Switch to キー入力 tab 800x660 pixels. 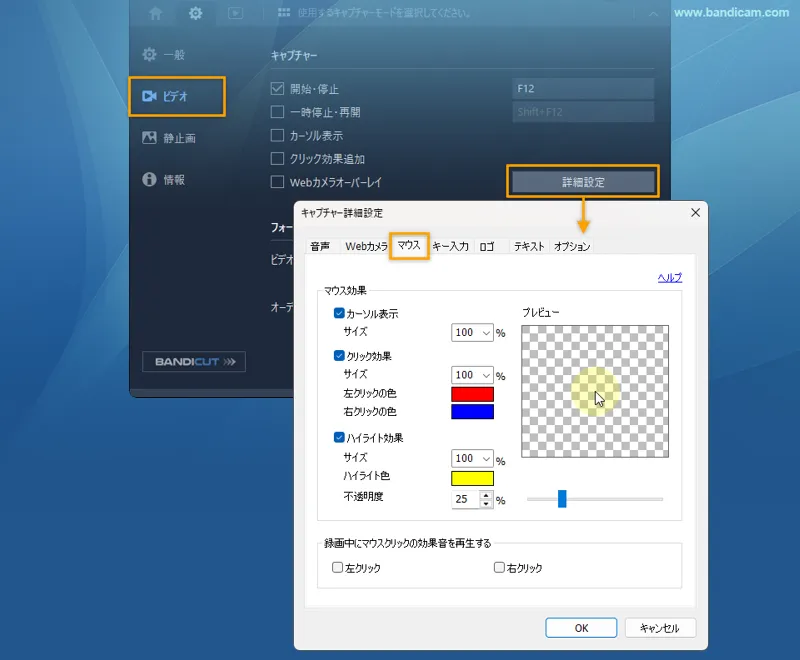coord(451,246)
